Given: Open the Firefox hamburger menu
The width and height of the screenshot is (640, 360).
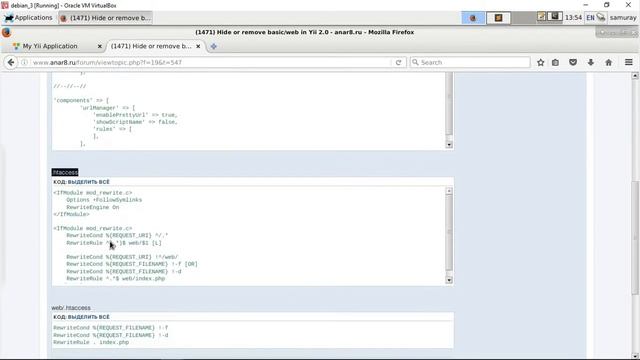Looking at the screenshot, I should [629, 62].
